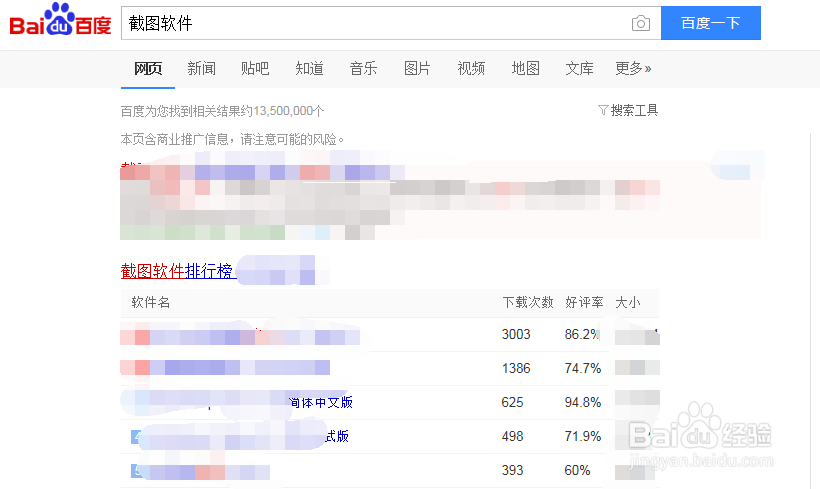Click rating value 60%
This screenshot has width=820, height=489.
pyautogui.click(x=577, y=471)
